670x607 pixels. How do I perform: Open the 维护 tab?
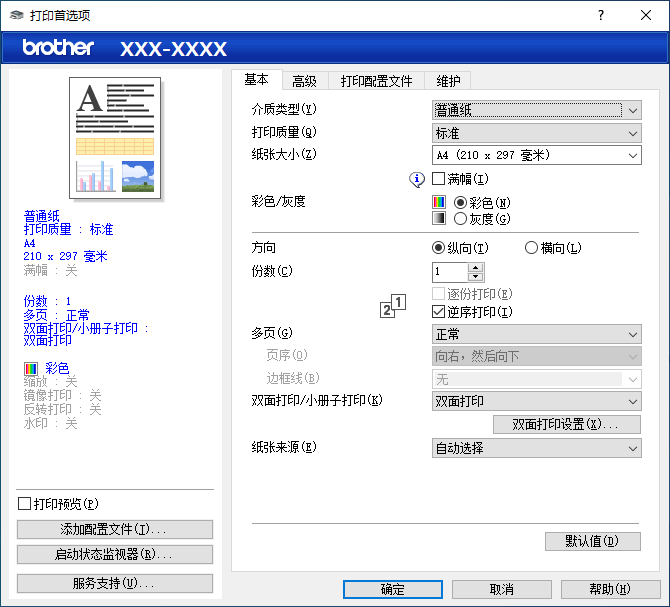coord(447,81)
